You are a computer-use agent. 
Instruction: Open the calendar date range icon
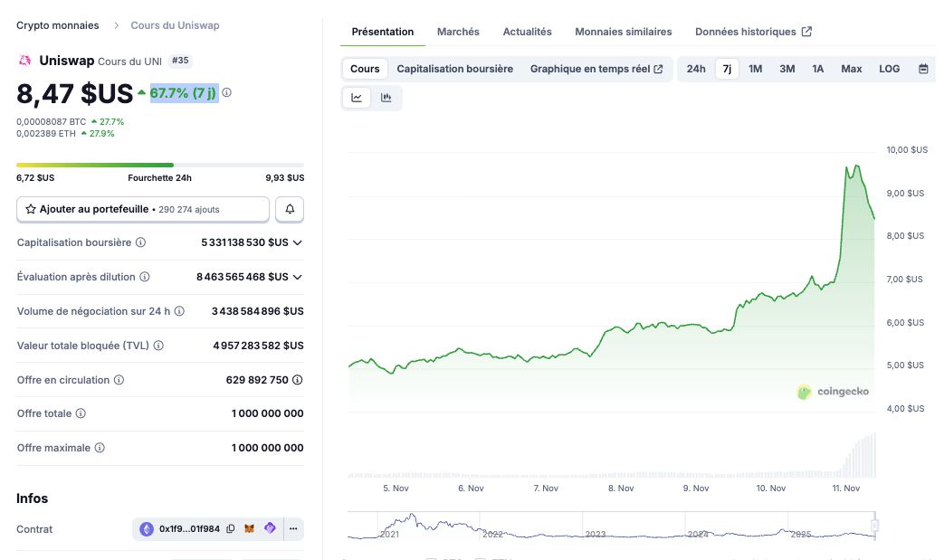tap(923, 69)
